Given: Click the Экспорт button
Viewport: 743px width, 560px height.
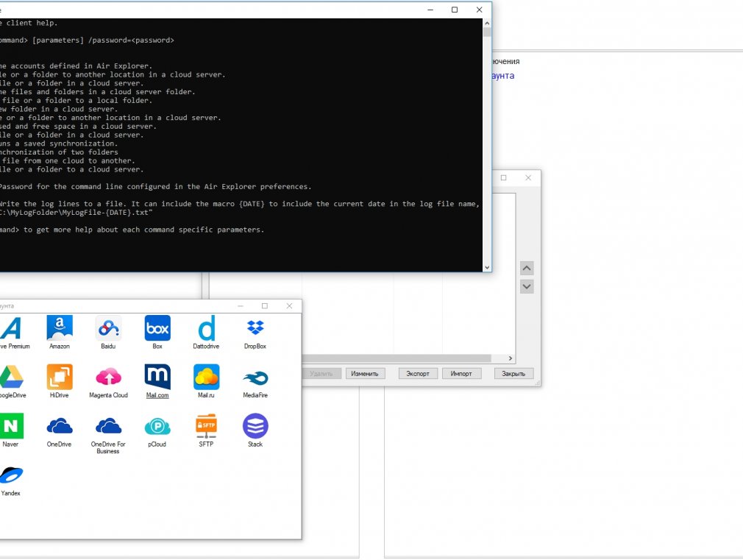Looking at the screenshot, I should 418,374.
